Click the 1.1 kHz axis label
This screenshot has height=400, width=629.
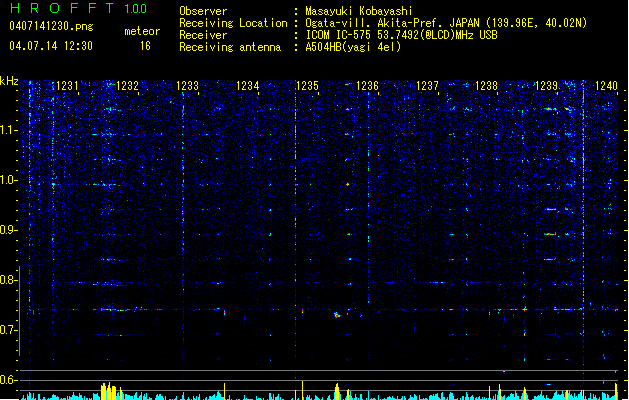click(9, 130)
